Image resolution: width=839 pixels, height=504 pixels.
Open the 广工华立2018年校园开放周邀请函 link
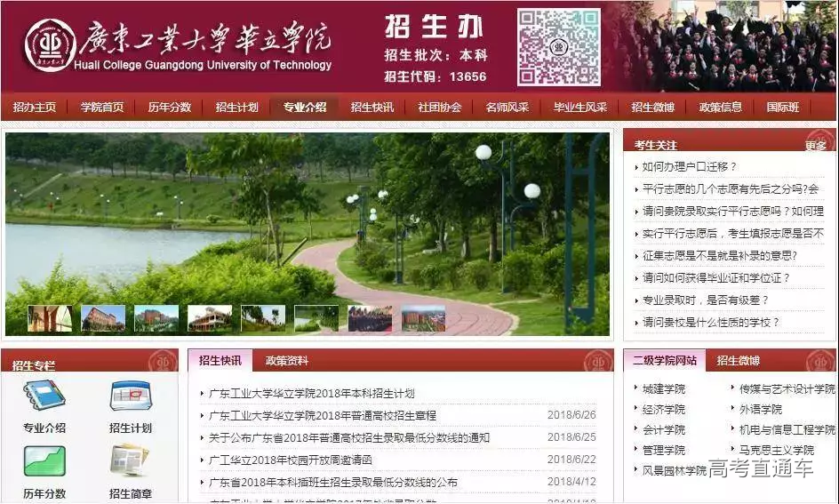(x=290, y=460)
